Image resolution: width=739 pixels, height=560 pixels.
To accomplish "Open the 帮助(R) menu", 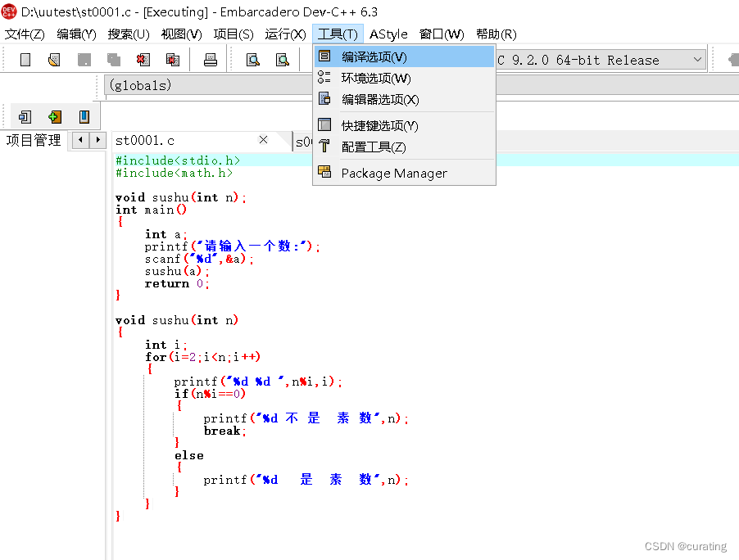I will pos(496,34).
